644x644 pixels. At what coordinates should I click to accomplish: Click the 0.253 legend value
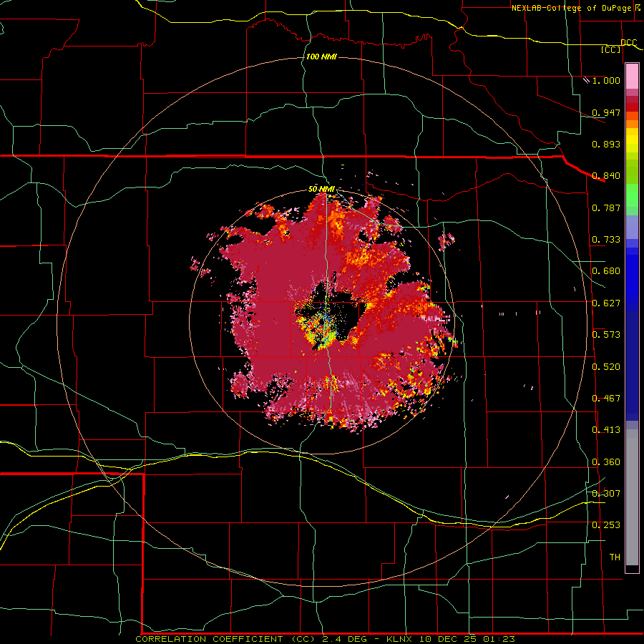point(606,525)
